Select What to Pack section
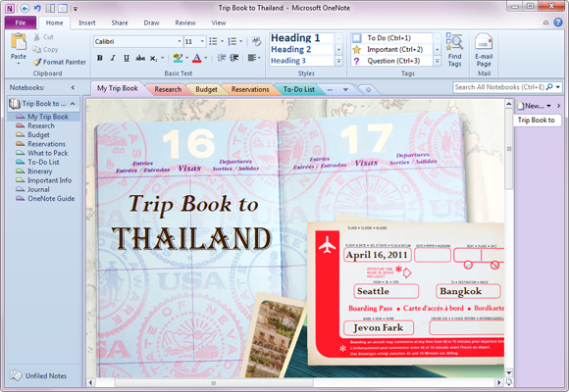 47,153
